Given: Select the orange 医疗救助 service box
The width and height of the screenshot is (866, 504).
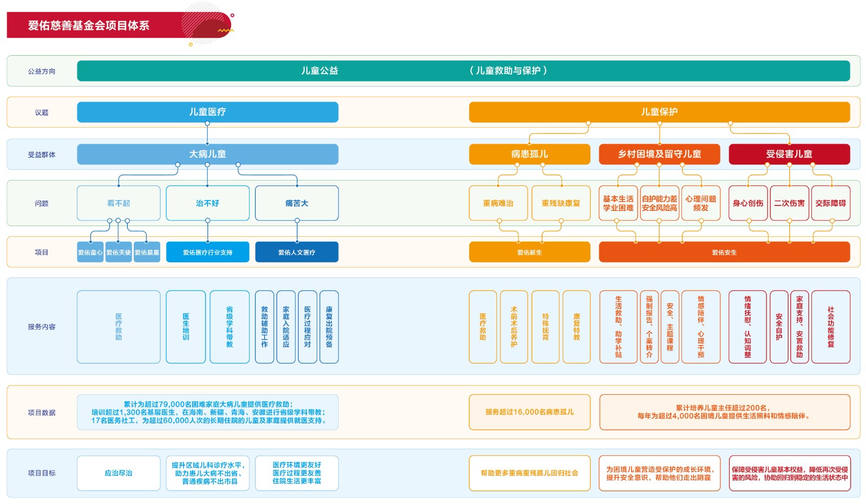Looking at the screenshot, I should point(483,327).
